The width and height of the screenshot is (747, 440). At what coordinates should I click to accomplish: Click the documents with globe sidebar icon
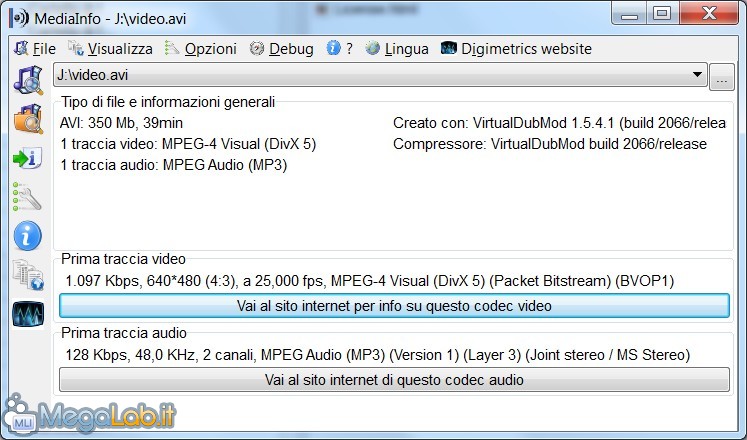pyautogui.click(x=28, y=275)
